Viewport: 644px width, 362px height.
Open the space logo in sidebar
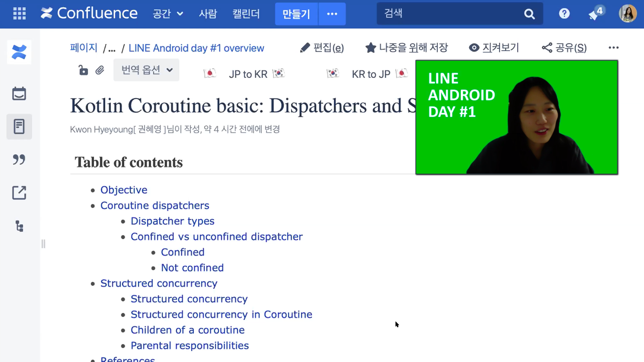tap(19, 52)
